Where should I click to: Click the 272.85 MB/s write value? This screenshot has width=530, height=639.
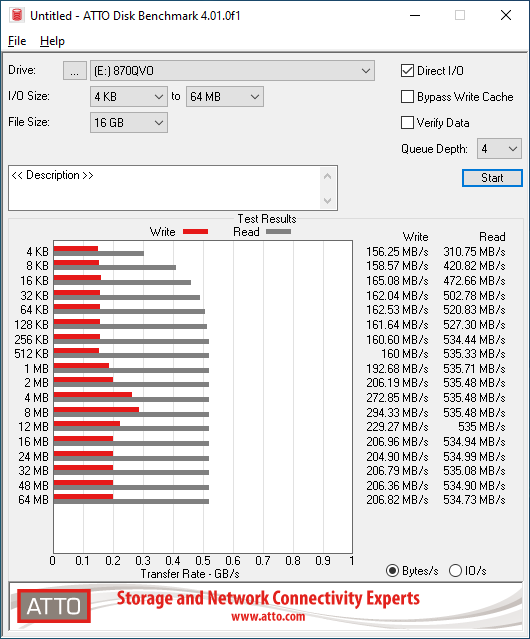(397, 398)
